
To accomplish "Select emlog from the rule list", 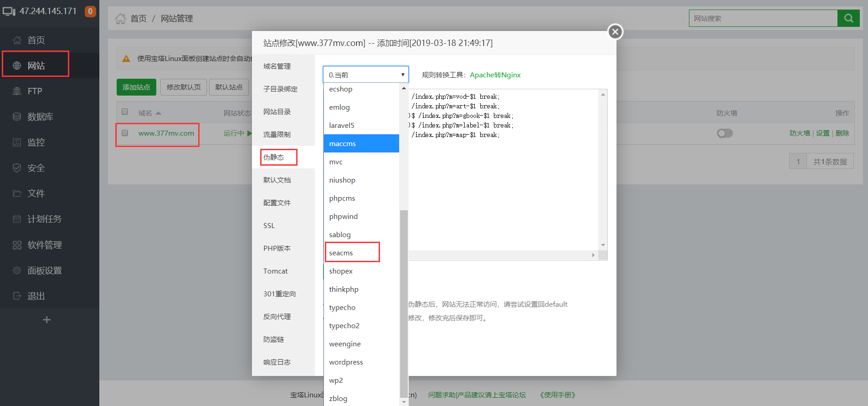I will (361, 107).
